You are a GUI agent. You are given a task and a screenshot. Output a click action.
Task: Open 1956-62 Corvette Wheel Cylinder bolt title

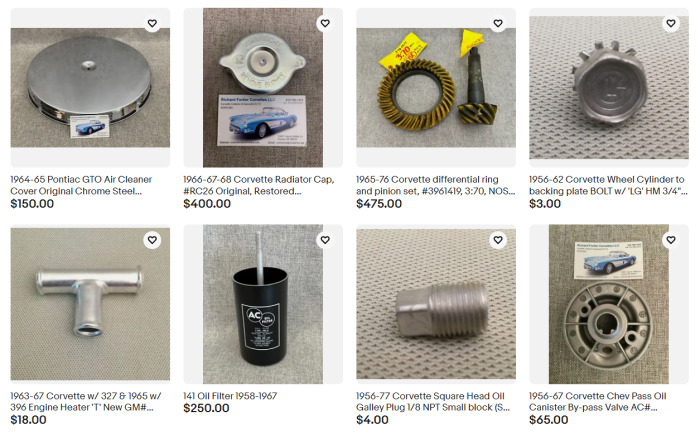(608, 185)
